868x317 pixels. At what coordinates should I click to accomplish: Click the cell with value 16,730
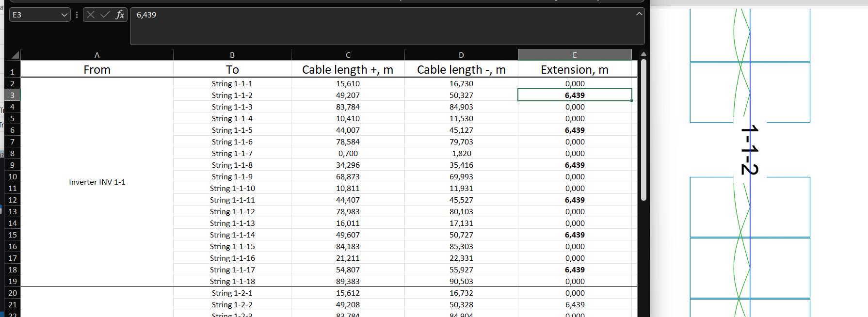point(461,83)
